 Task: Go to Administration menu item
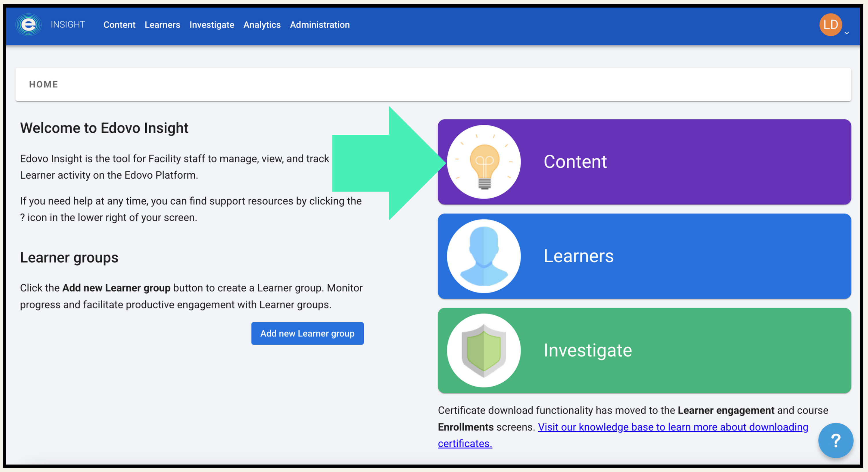[320, 25]
